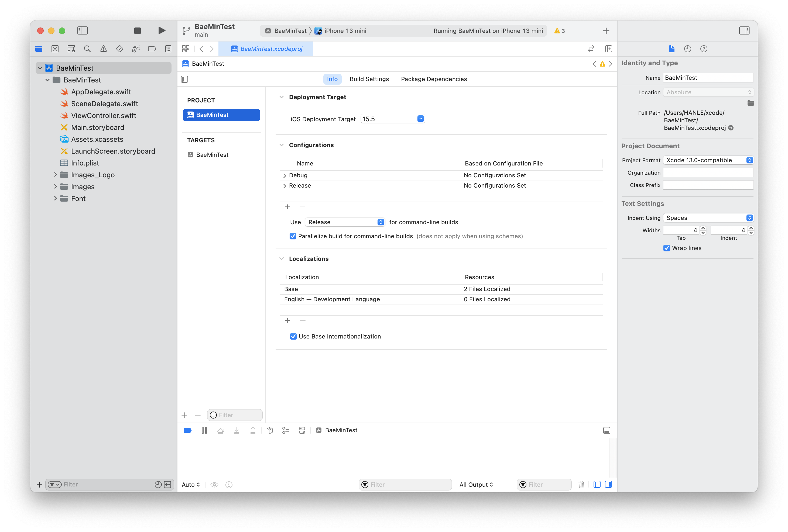Increase the Tab width stepper
The width and height of the screenshot is (788, 532).
(x=703, y=228)
